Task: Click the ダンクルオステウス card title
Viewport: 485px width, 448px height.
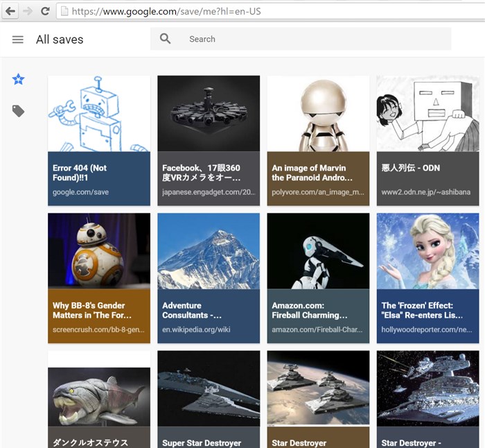Action: (x=90, y=442)
